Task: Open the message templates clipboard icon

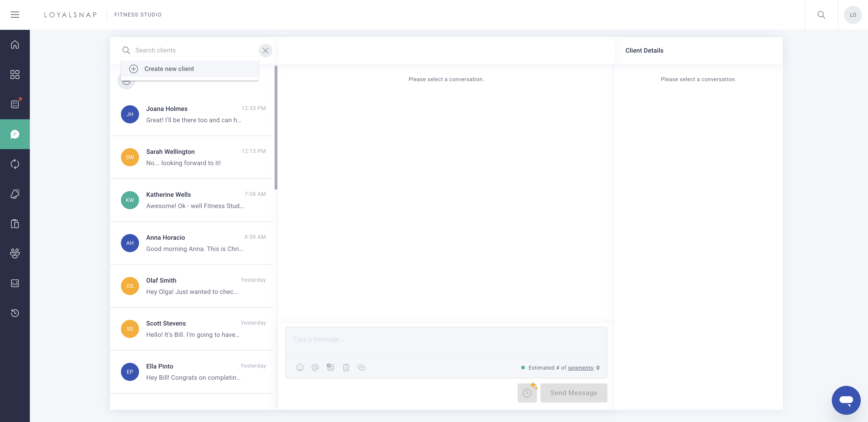Action: (x=346, y=367)
